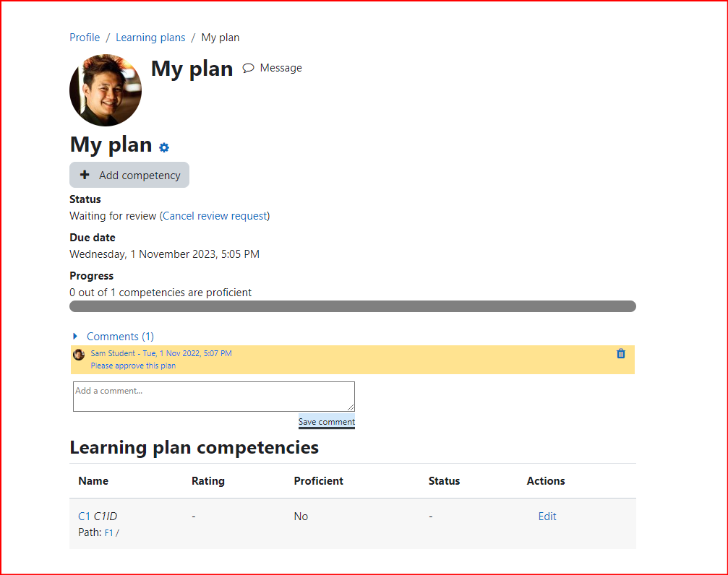This screenshot has width=728, height=575.
Task: Click Edit action for competency C1
Action: pyautogui.click(x=547, y=516)
